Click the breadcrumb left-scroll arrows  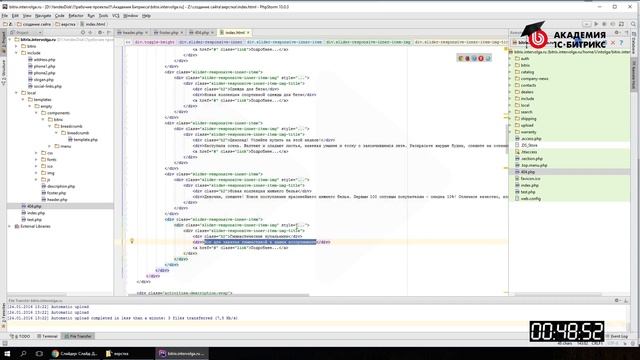tap(128, 42)
